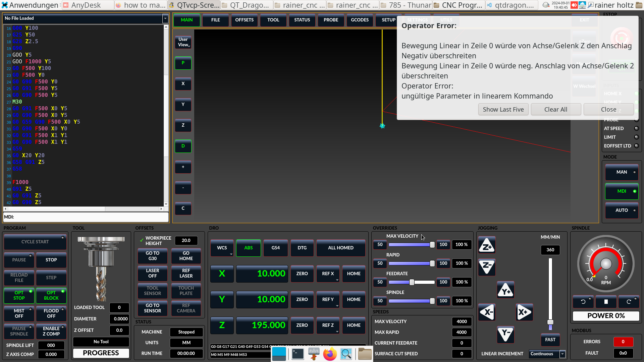Screen dimensions: 644x362
Task: Open the FILE tab
Action: point(216,20)
